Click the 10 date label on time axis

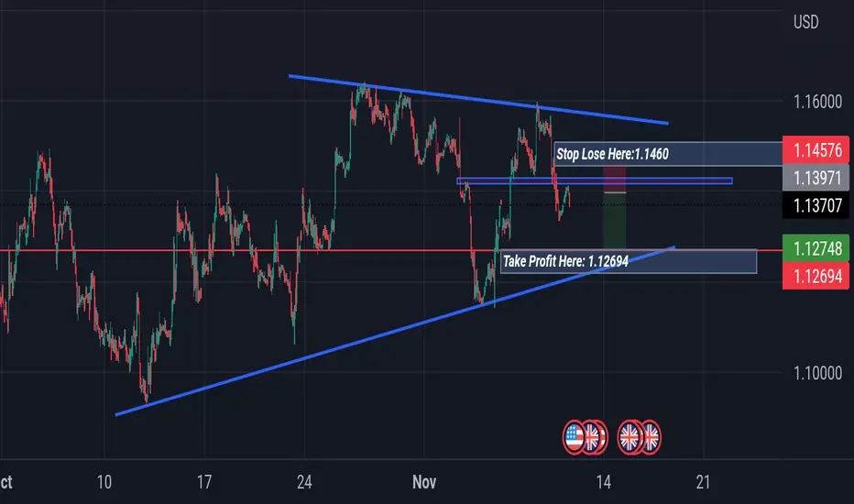(x=104, y=482)
